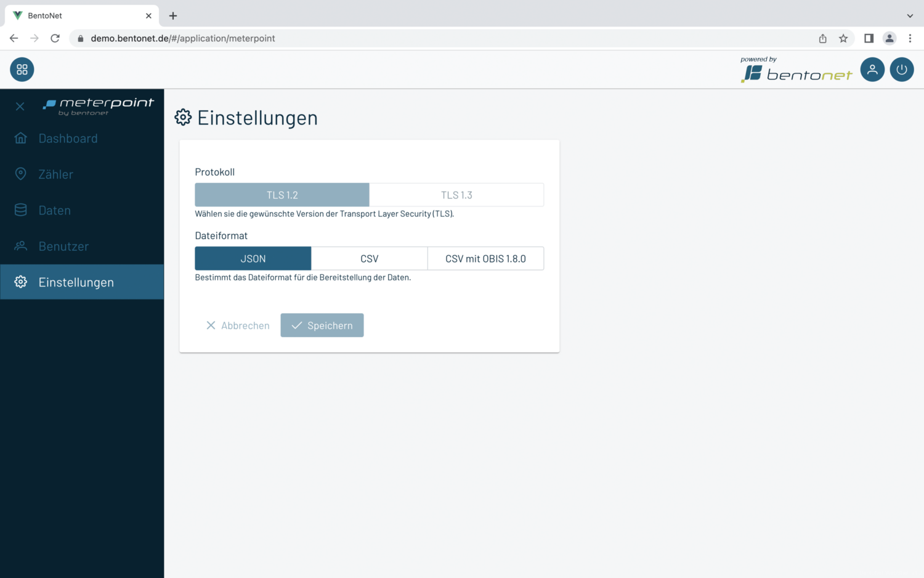This screenshot has height=578, width=924.
Task: Toggle browser side panel icon
Action: 869,38
